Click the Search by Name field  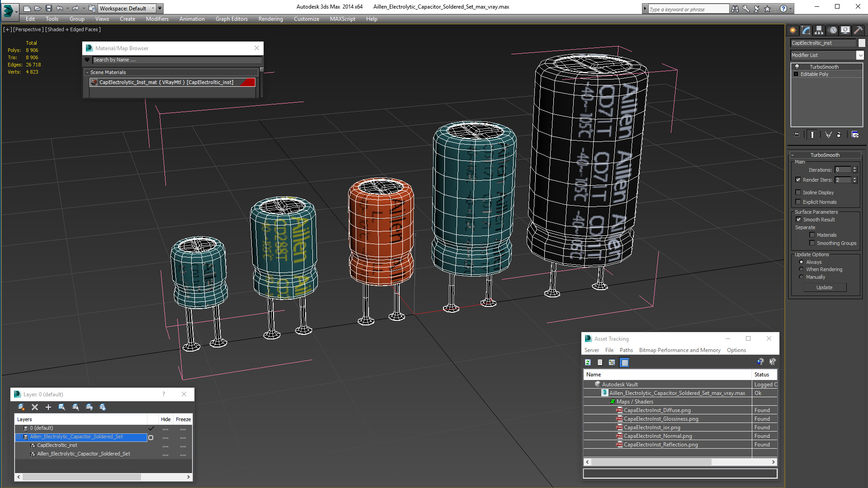point(177,60)
